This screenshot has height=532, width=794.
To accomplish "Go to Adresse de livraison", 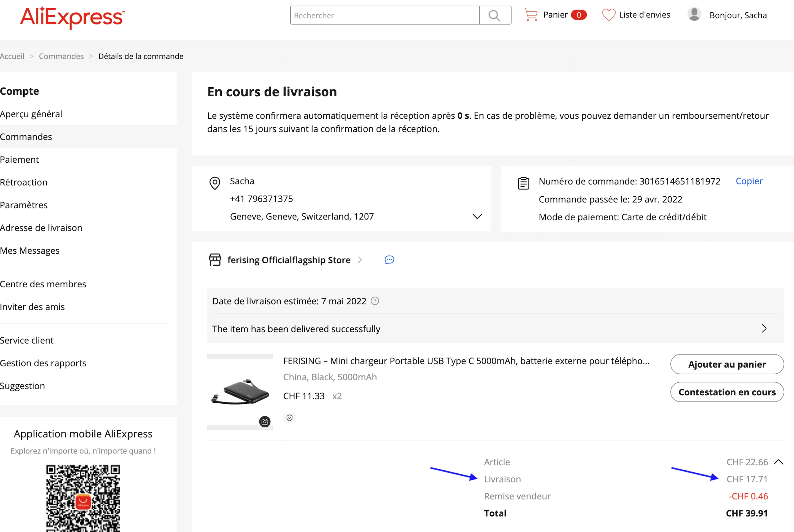I will (41, 228).
